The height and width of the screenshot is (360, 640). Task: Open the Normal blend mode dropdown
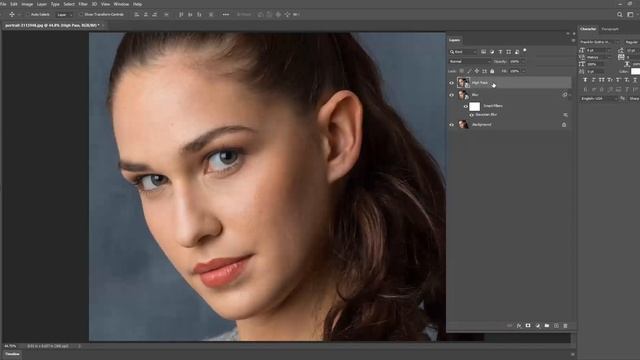coord(469,62)
